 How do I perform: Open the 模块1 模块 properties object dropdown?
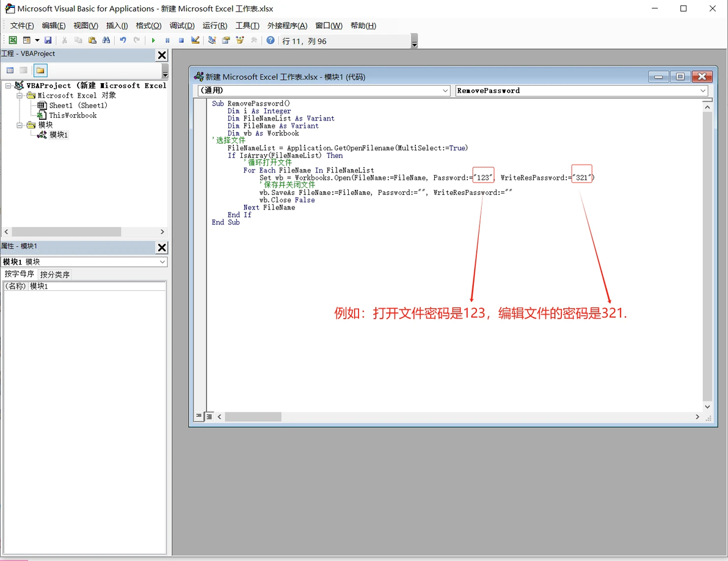pyautogui.click(x=162, y=262)
